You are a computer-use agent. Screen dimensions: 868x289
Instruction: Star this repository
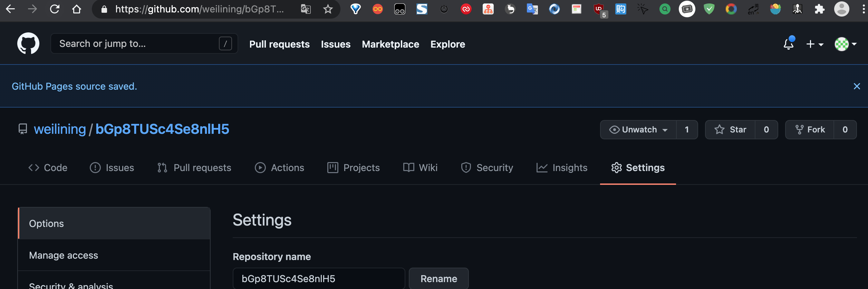730,130
